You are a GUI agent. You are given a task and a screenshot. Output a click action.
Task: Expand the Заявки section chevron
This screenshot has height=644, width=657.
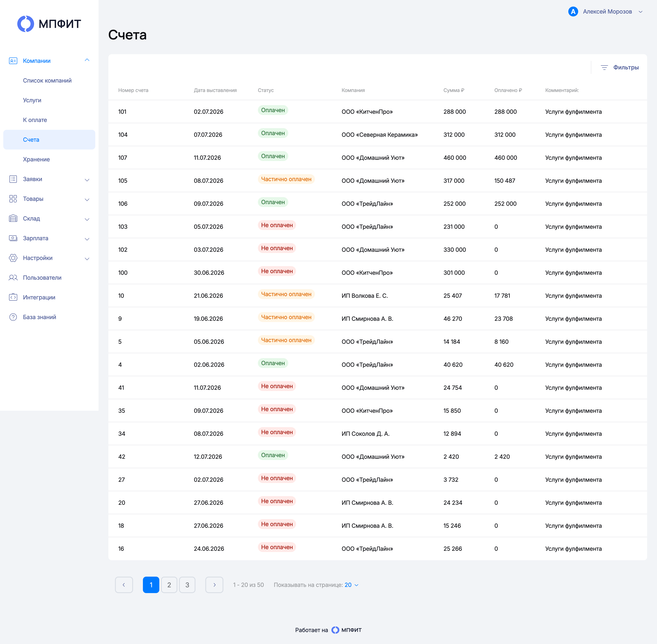[87, 180]
